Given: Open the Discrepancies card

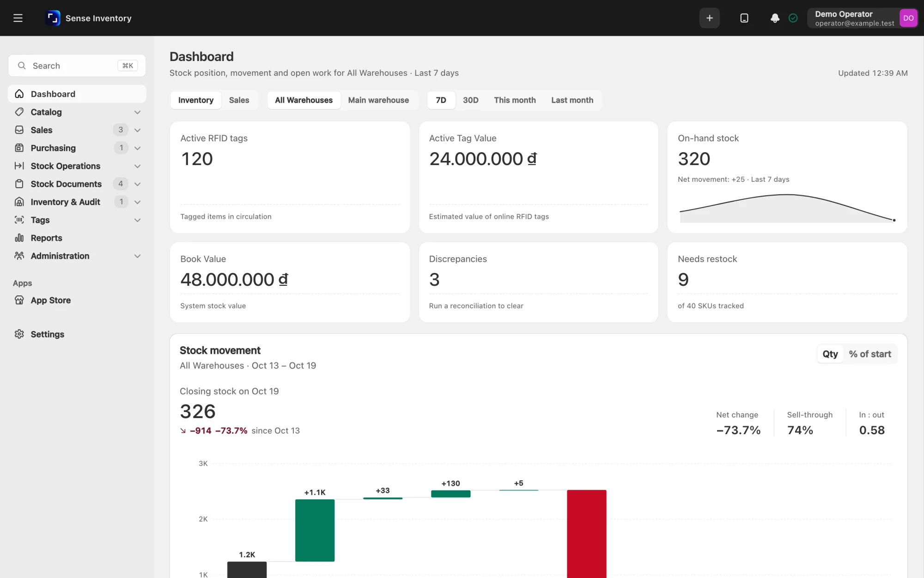Looking at the screenshot, I should [x=538, y=282].
